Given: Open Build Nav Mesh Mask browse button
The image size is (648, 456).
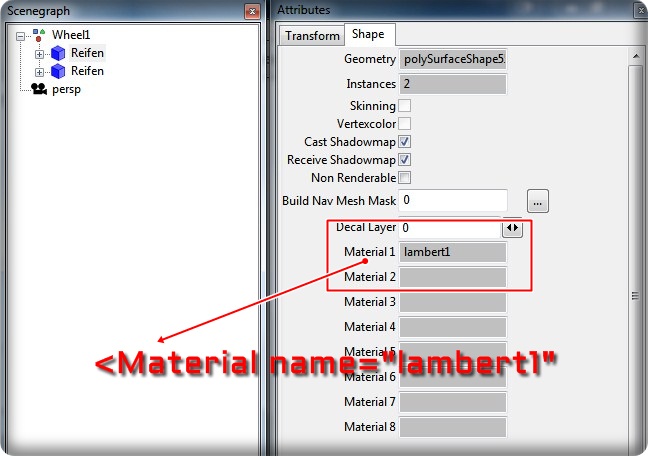Looking at the screenshot, I should click(538, 202).
